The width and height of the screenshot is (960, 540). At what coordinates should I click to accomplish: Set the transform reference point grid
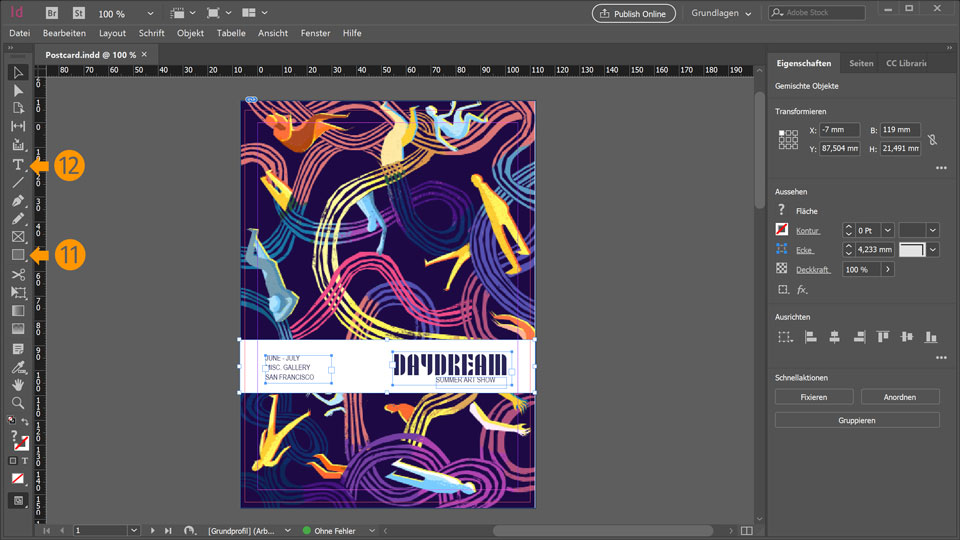click(788, 140)
